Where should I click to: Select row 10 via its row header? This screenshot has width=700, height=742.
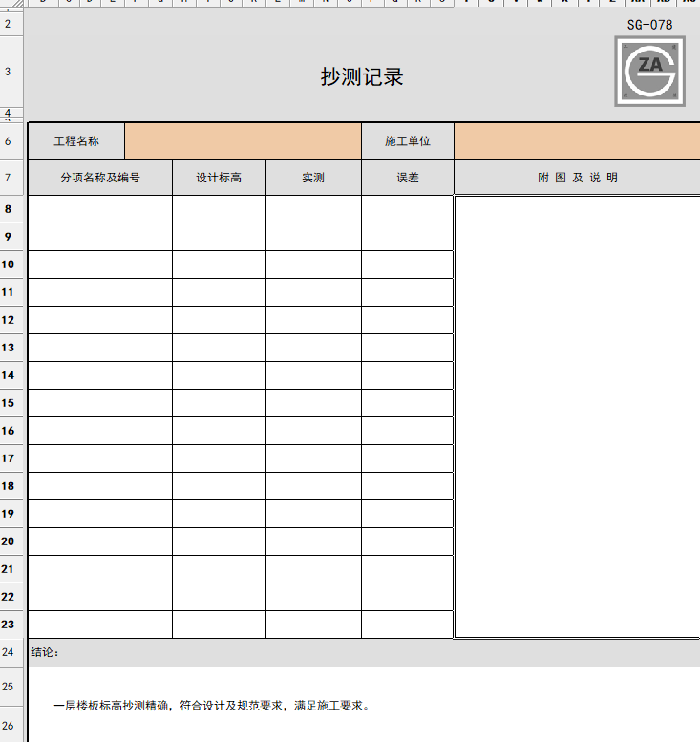[x=11, y=265]
